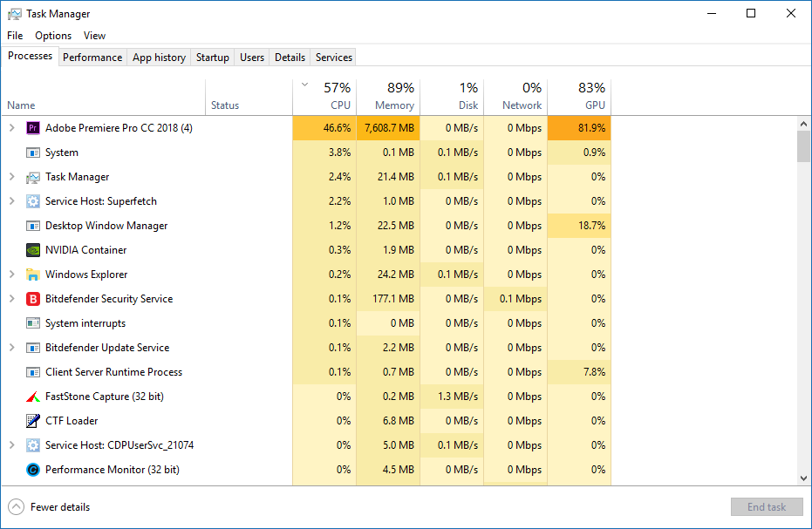Open the Options menu
The height and width of the screenshot is (529, 812).
tap(53, 35)
